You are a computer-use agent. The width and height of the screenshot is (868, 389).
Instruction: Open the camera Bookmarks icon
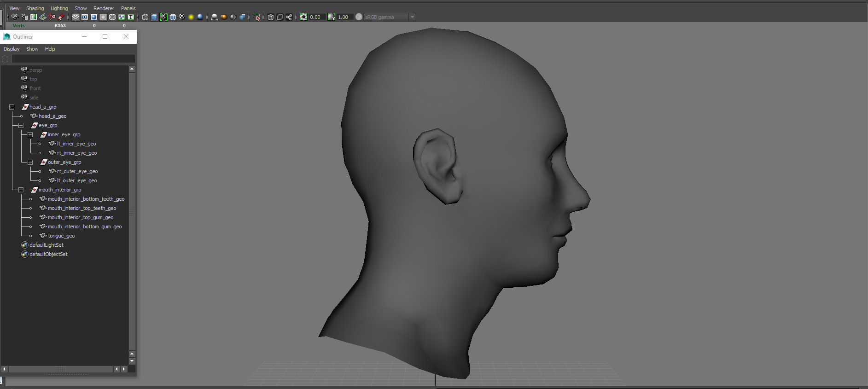34,17
